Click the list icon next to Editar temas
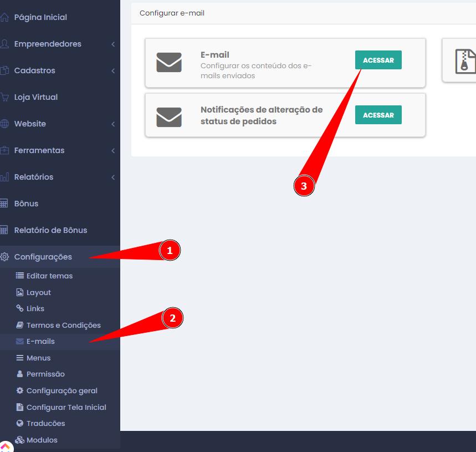Viewport: 476px width, 452px height. [x=20, y=276]
